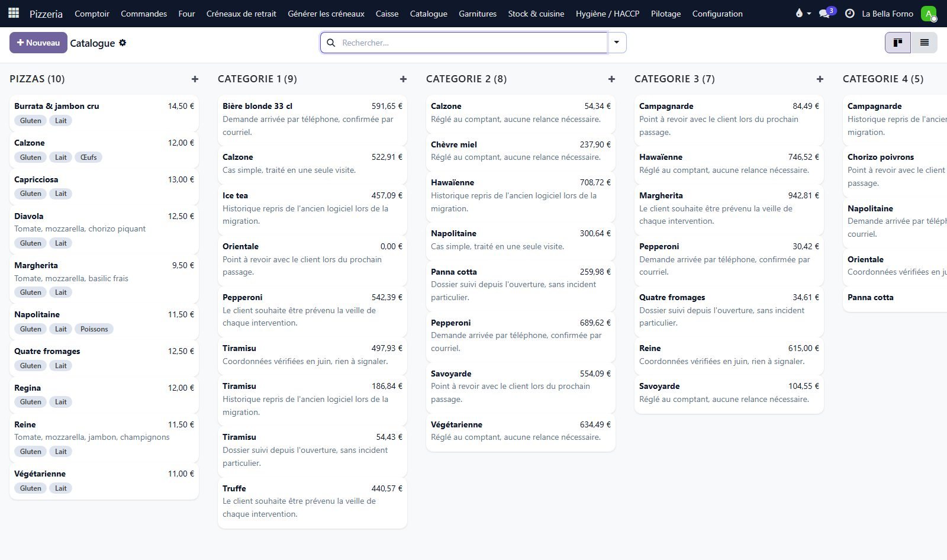Open the Diavola pizza card
Screen dimensions: 947x560
[104, 230]
